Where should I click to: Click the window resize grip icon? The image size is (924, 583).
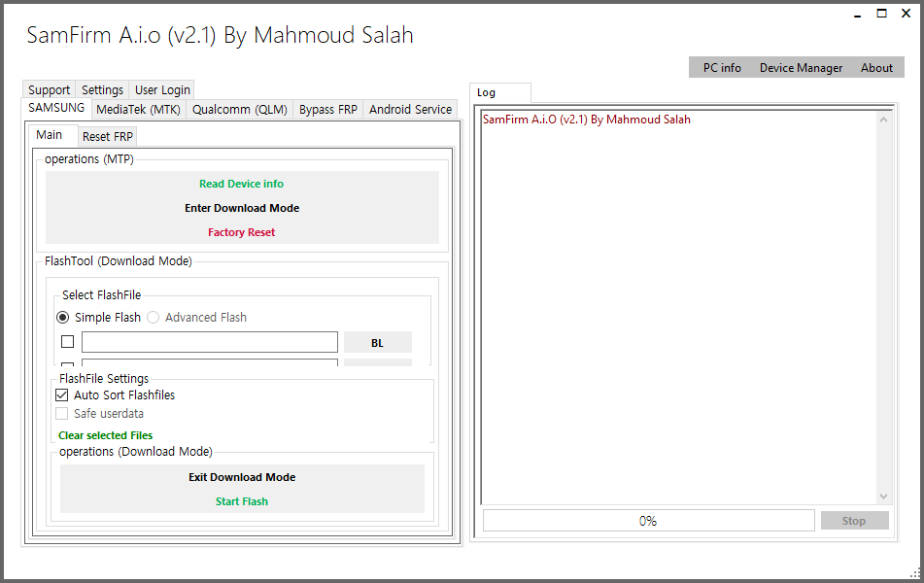[x=915, y=572]
